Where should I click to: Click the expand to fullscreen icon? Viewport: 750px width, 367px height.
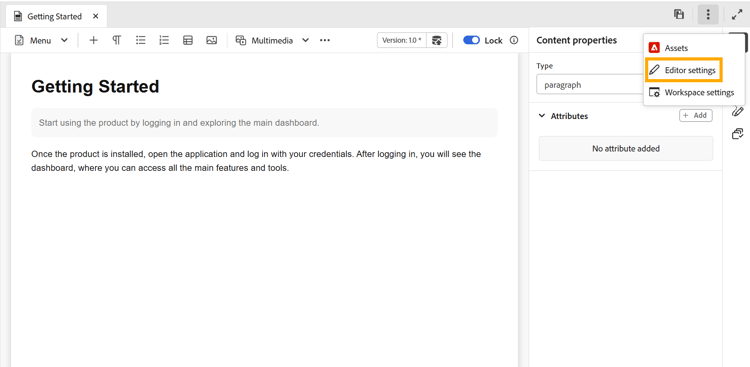(x=737, y=15)
